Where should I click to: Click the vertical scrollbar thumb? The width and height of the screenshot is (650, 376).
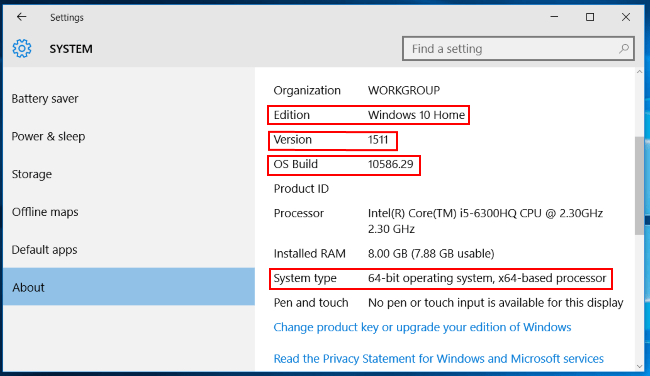click(x=639, y=185)
